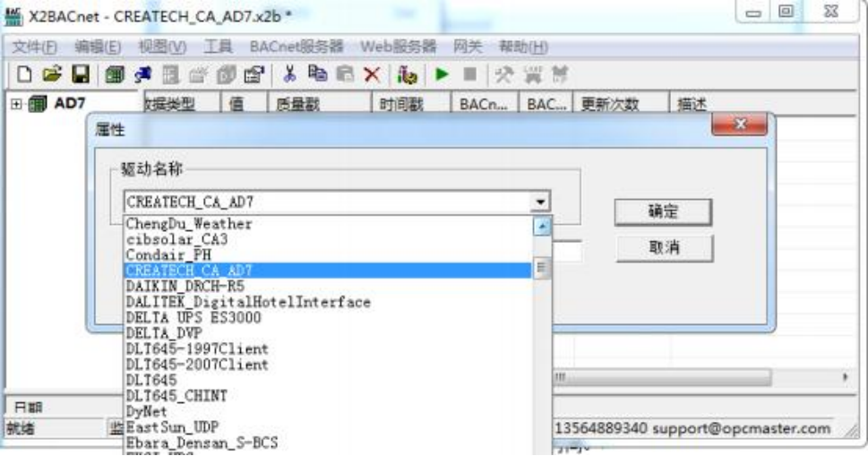This screenshot has width=868, height=456.
Task: Open the 文件(F) menu
Action: pyautogui.click(x=34, y=47)
